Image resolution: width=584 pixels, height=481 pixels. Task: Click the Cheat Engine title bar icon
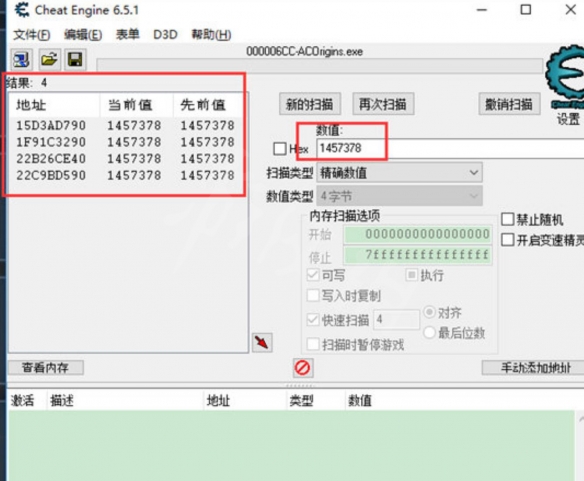coord(22,10)
